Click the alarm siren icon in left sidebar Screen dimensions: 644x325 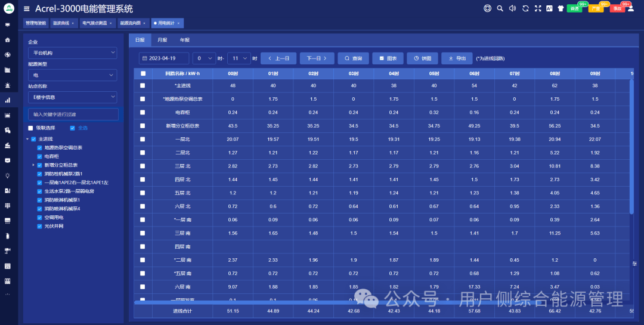tap(7, 85)
